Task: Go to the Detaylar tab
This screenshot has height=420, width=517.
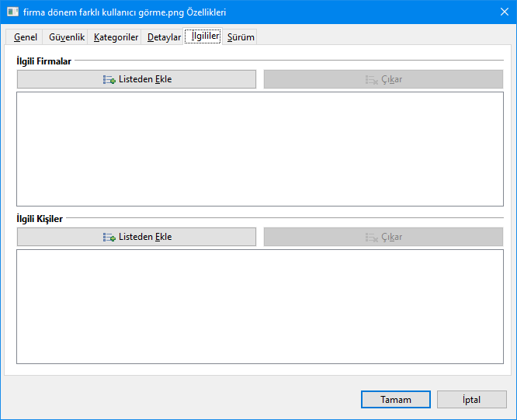Action: point(164,37)
